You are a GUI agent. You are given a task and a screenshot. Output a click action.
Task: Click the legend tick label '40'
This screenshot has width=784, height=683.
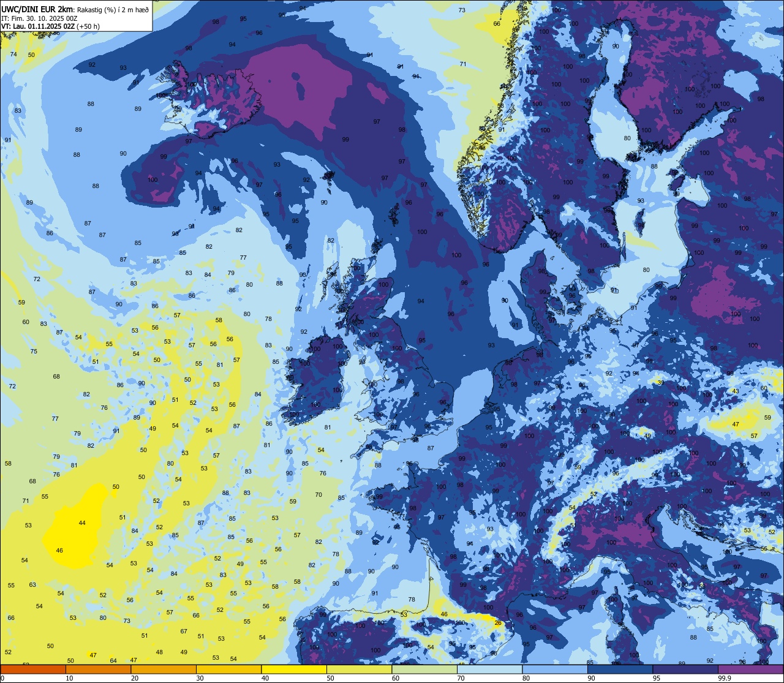coord(265,677)
